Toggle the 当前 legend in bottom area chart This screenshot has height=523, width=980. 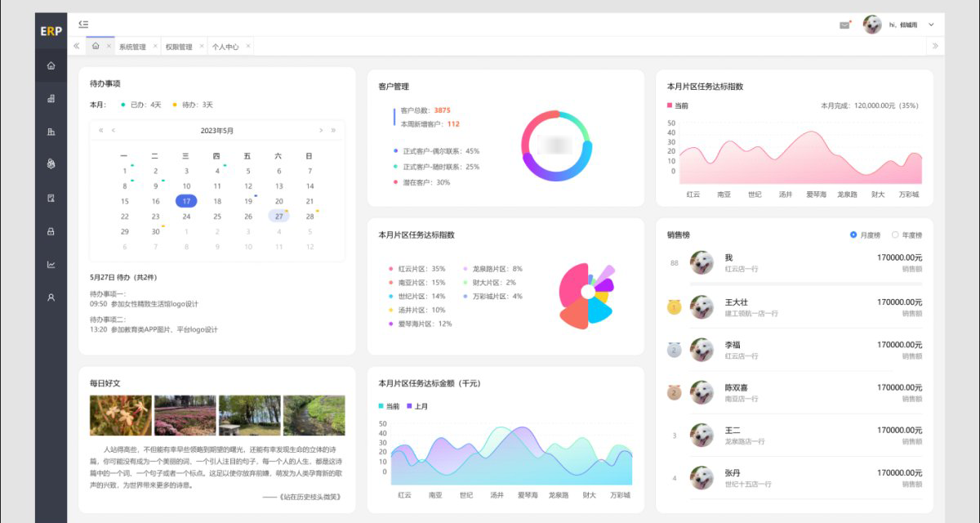tap(390, 406)
